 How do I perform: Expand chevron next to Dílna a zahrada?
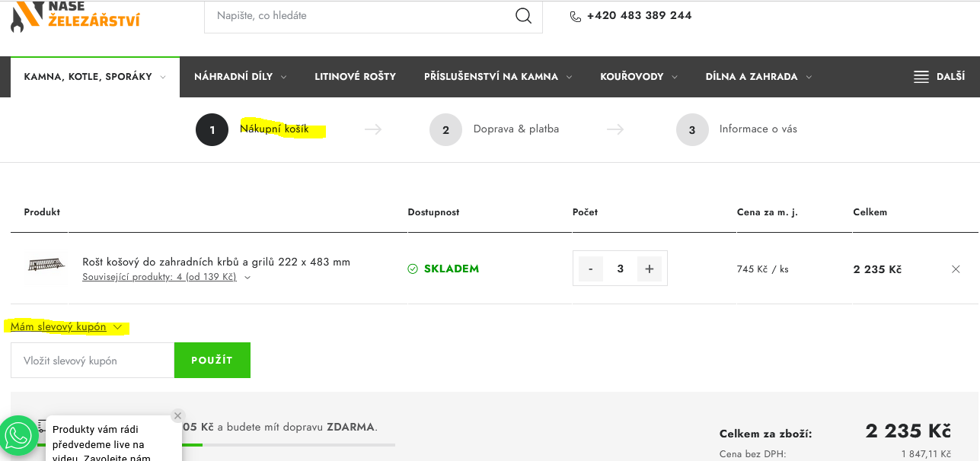coord(809,77)
